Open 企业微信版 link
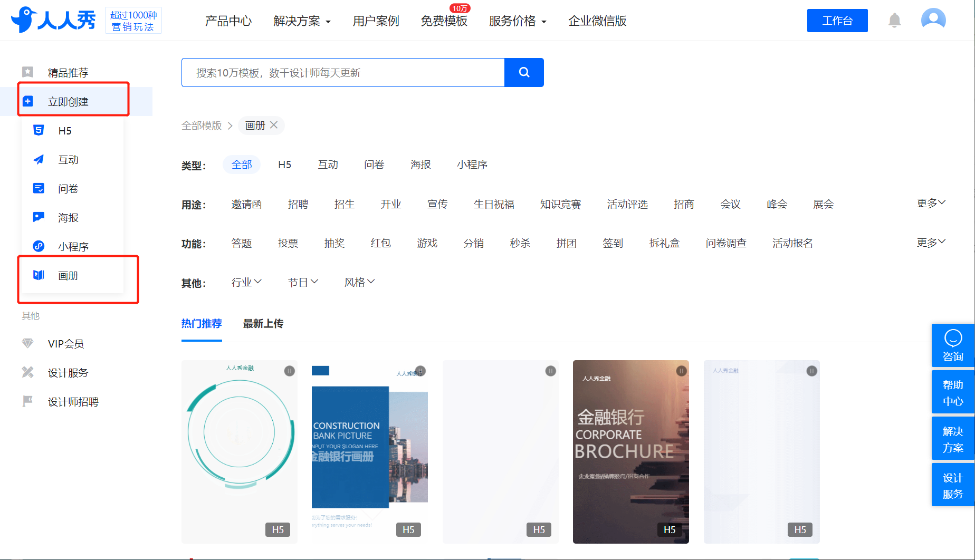The height and width of the screenshot is (560, 975). click(x=597, y=21)
